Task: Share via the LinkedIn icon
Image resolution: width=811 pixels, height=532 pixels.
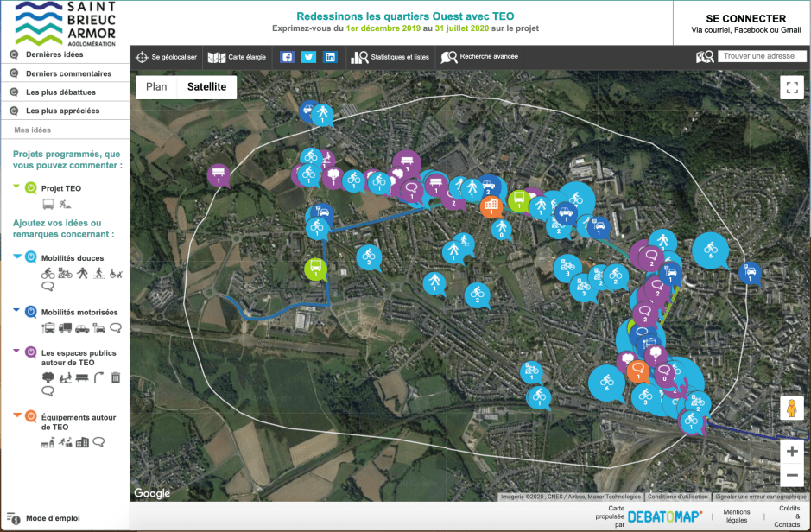Action: (330, 57)
